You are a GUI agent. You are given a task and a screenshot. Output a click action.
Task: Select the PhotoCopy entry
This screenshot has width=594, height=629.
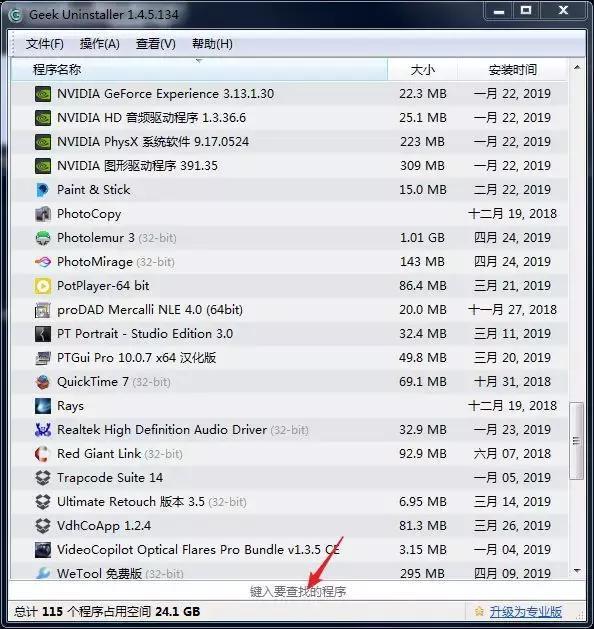point(289,214)
